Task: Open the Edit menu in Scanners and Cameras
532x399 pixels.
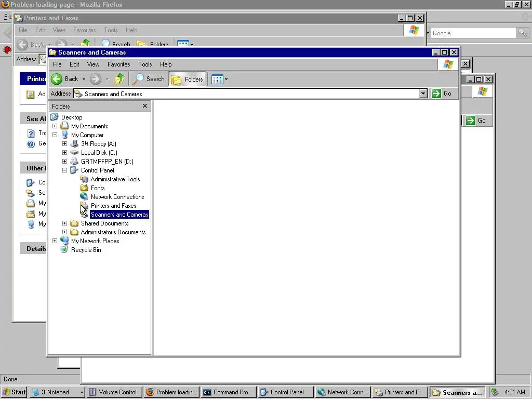Action: (x=74, y=64)
